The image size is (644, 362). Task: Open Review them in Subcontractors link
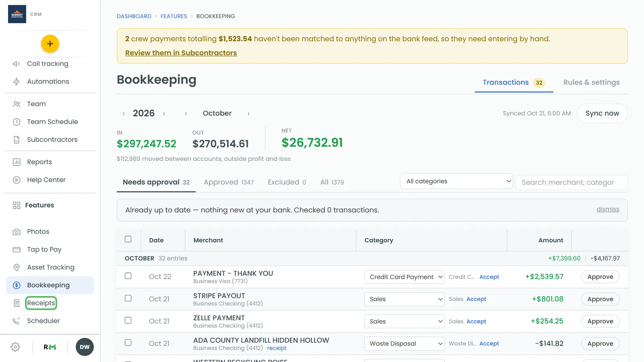(181, 53)
